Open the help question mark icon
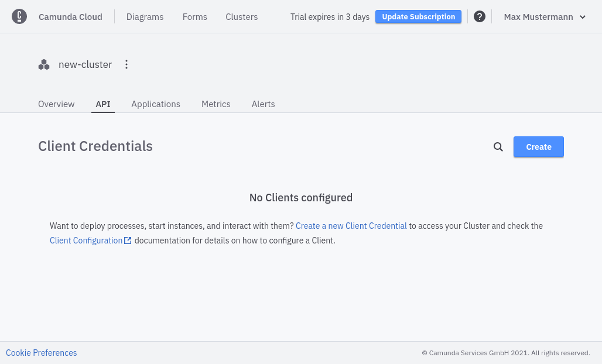Image resolution: width=602 pixels, height=364 pixels. (480, 17)
